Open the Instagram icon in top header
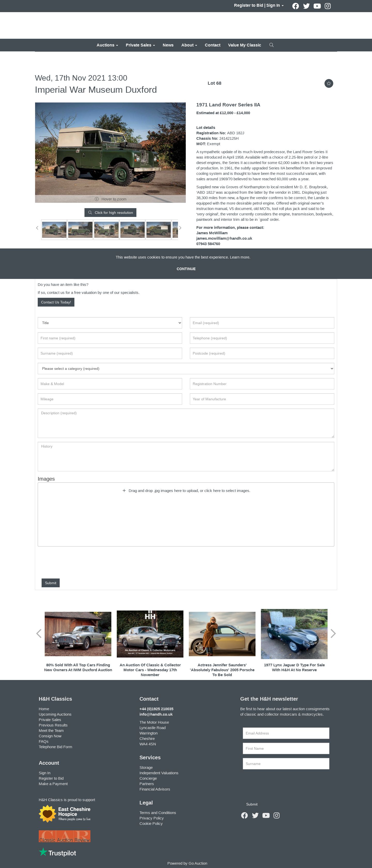Image resolution: width=372 pixels, height=868 pixels. pyautogui.click(x=328, y=6)
